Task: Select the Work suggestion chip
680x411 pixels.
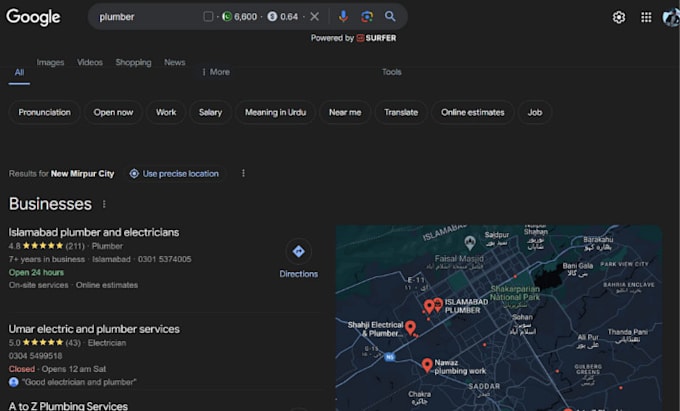Action: click(166, 112)
